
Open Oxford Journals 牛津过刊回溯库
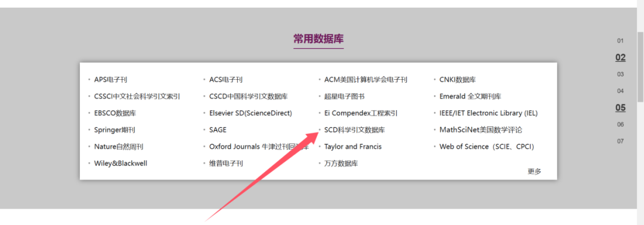[259, 146]
